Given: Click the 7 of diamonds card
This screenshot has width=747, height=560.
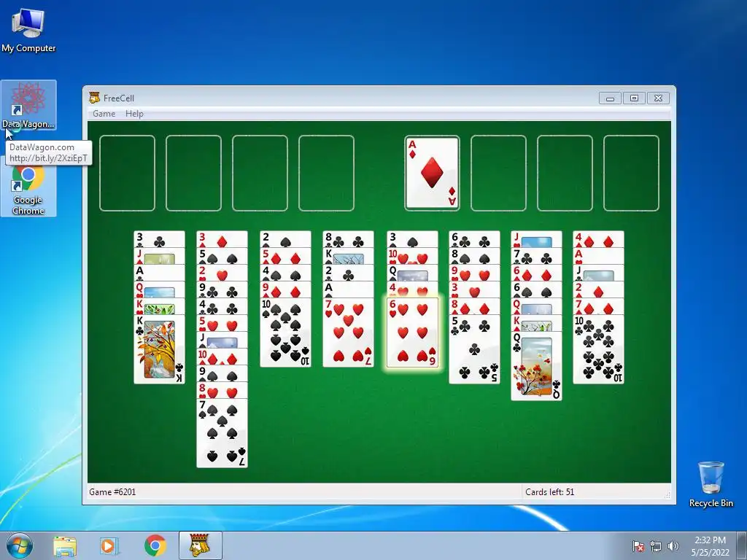Looking at the screenshot, I should pyautogui.click(x=598, y=306).
